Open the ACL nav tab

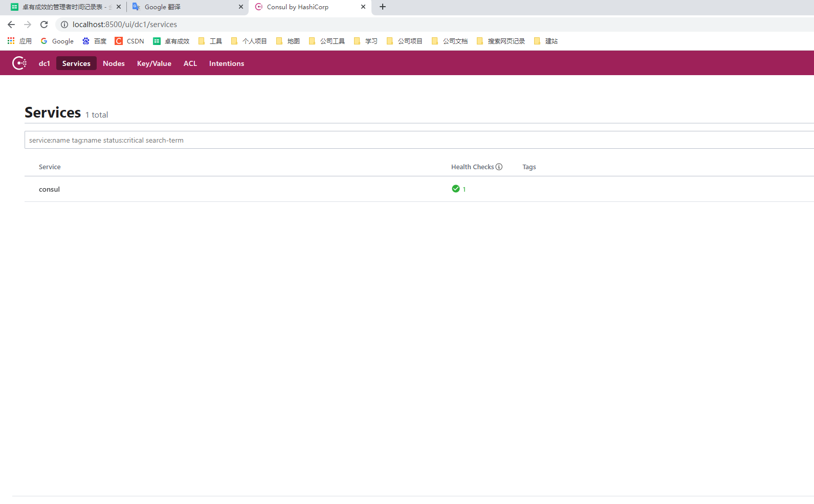[x=190, y=63]
